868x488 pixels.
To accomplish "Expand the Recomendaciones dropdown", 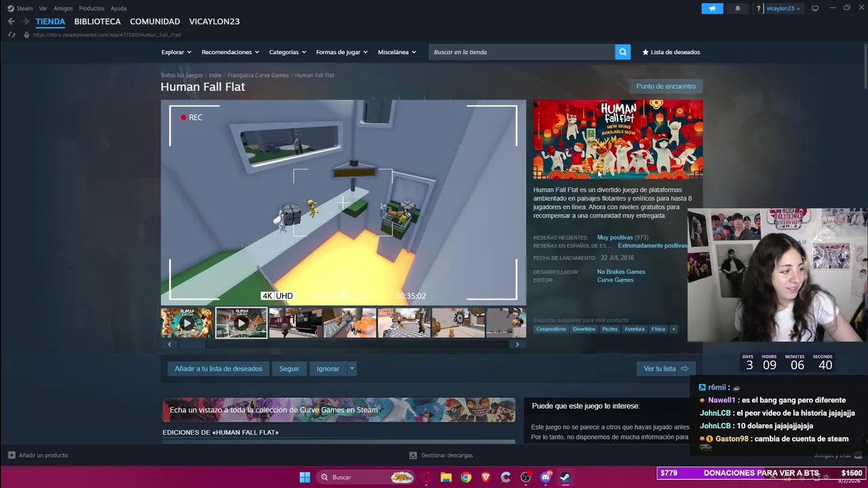I will (x=230, y=52).
